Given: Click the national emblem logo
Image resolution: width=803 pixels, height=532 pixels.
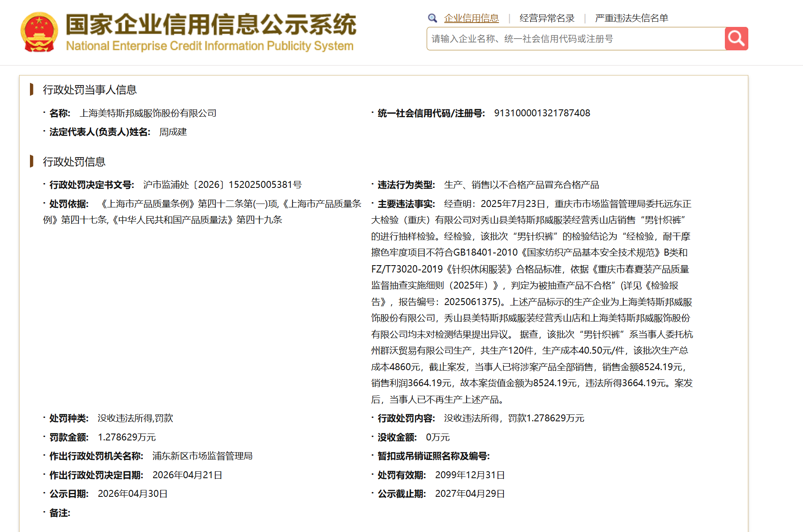Looking at the screenshot, I should (39, 32).
